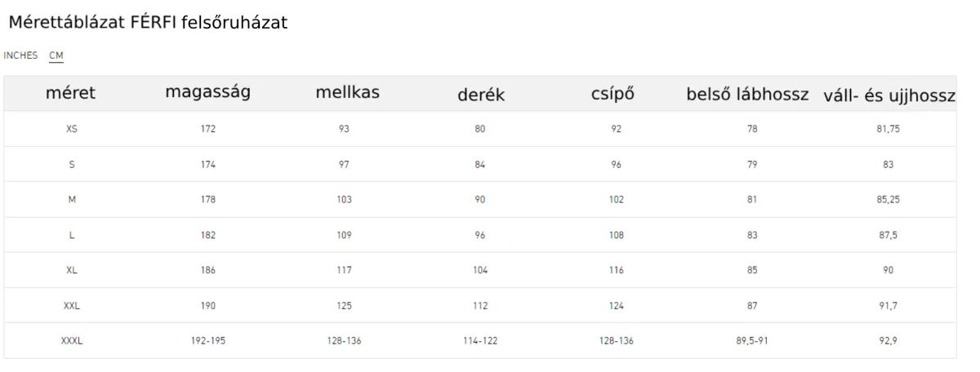This screenshot has width=980, height=372.
Task: Click the 'csípő' column header
Action: 612,94
